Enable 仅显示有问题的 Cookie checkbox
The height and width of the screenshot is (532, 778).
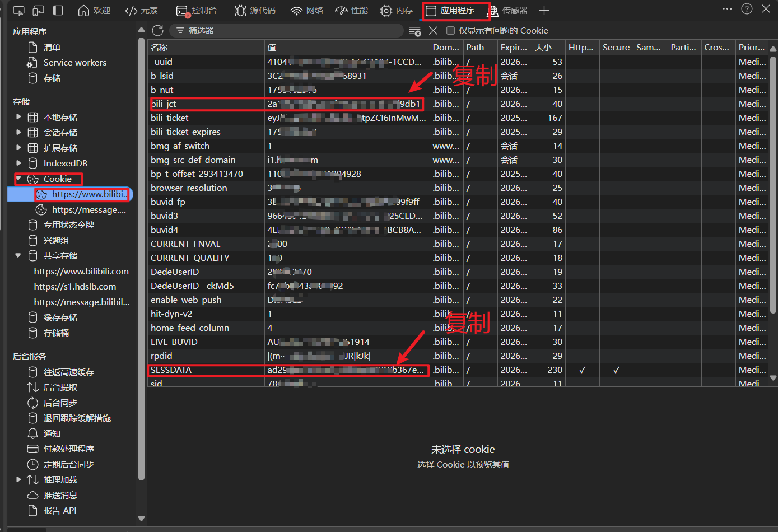coord(450,31)
